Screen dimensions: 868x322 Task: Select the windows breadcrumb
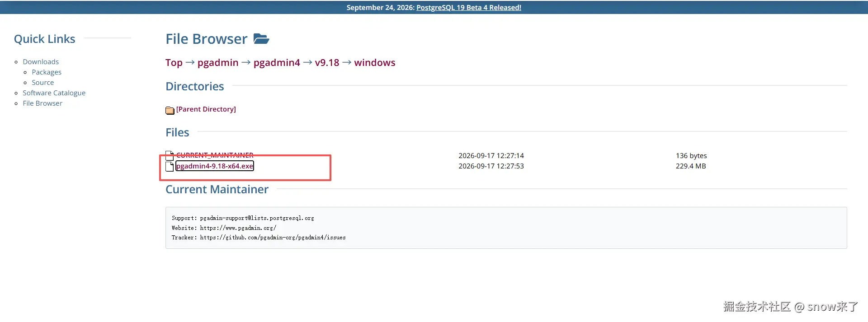point(375,63)
